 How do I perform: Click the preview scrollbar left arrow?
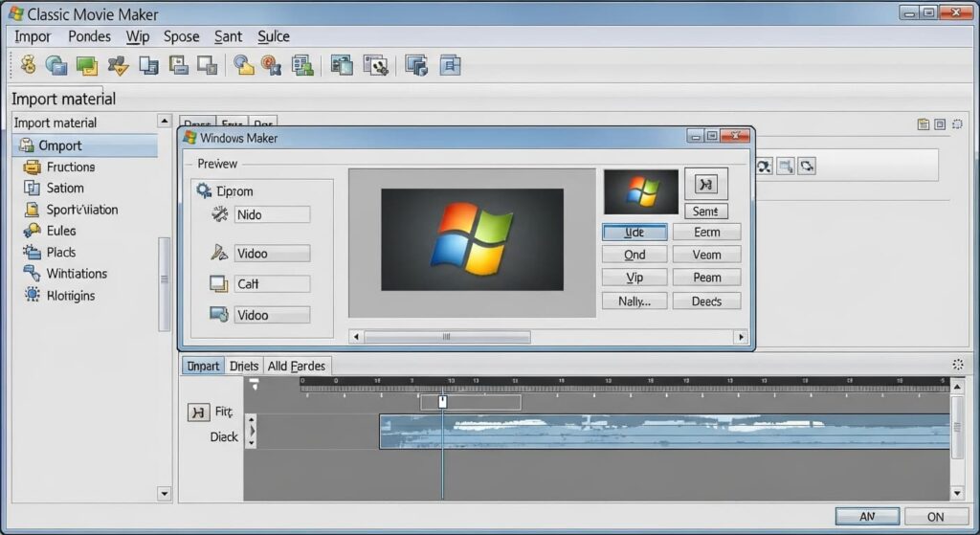tap(356, 337)
